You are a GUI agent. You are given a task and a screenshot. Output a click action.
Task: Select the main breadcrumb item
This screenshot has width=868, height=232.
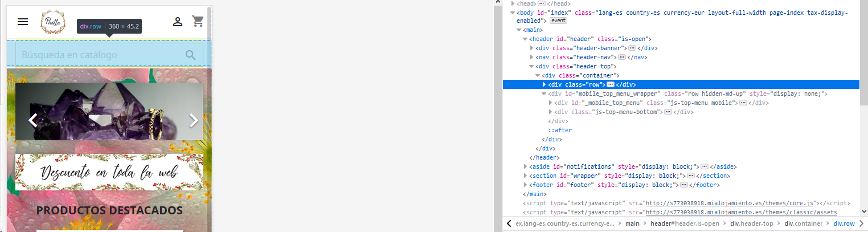tap(632, 224)
